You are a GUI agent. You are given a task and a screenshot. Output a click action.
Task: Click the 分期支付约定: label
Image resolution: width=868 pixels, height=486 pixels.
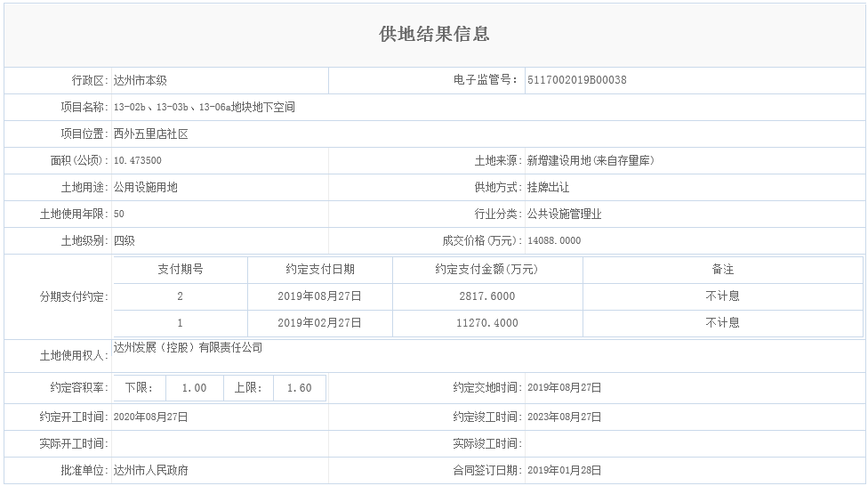[x=74, y=296]
